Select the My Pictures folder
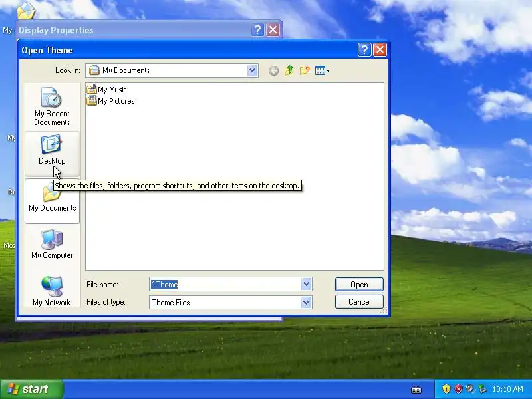The width and height of the screenshot is (532, 399). 110,101
